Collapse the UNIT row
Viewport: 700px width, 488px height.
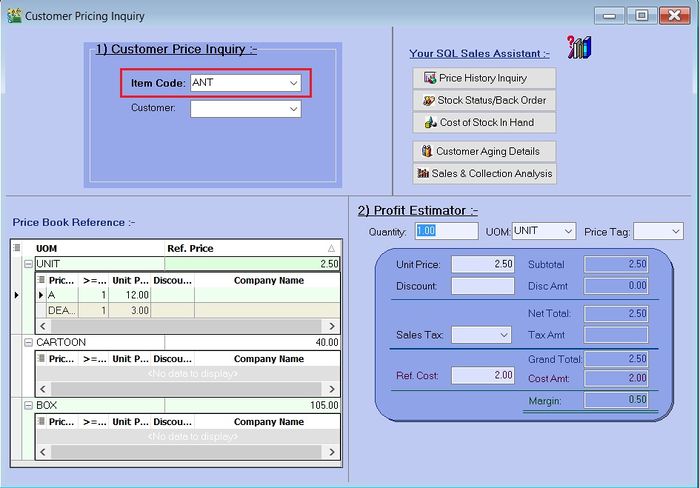(28, 264)
